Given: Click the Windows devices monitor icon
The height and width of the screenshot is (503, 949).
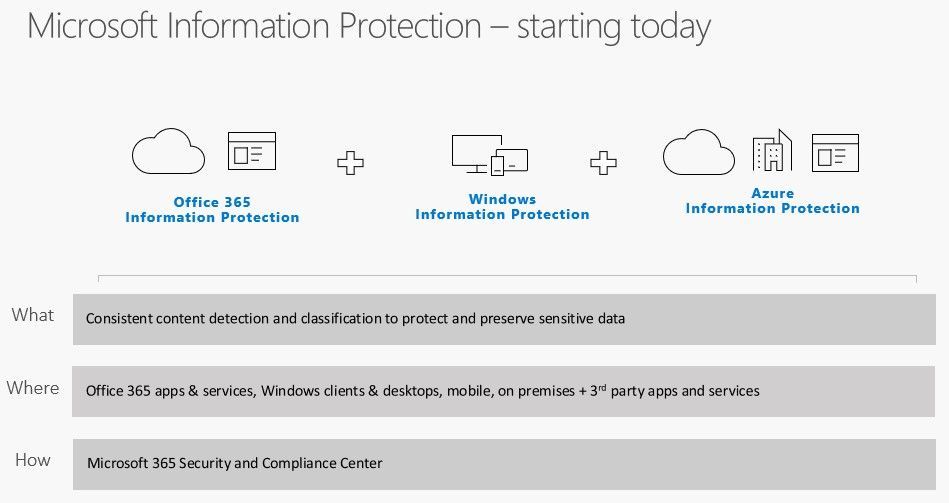Looking at the screenshot, I should [x=472, y=152].
